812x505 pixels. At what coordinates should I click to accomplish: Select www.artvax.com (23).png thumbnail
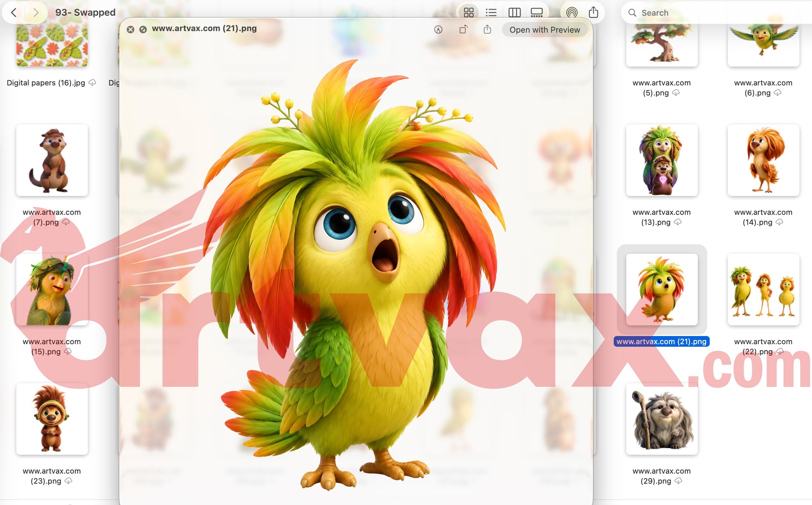point(52,419)
